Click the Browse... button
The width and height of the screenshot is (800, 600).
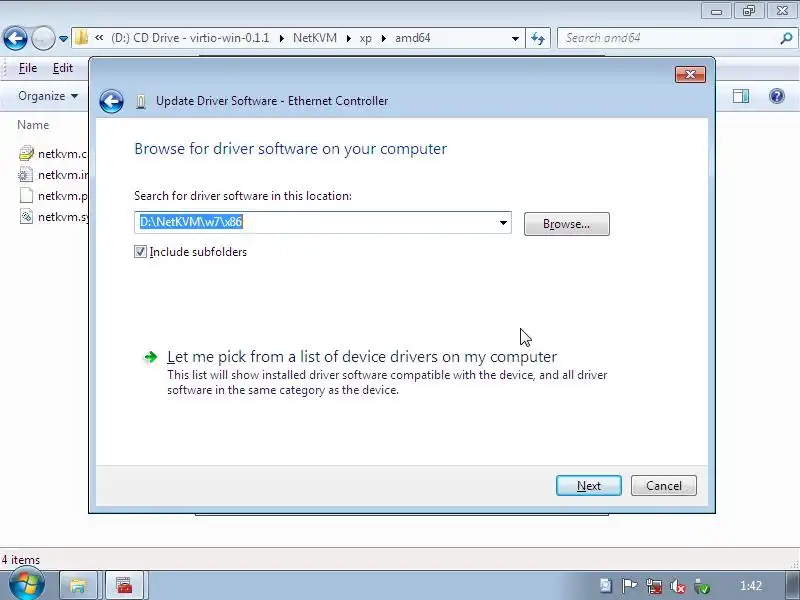point(566,224)
